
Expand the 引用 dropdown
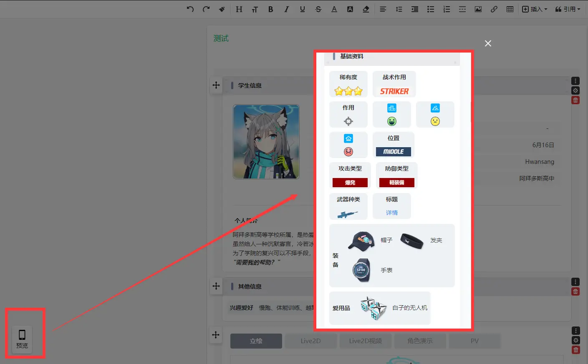[x=568, y=9]
